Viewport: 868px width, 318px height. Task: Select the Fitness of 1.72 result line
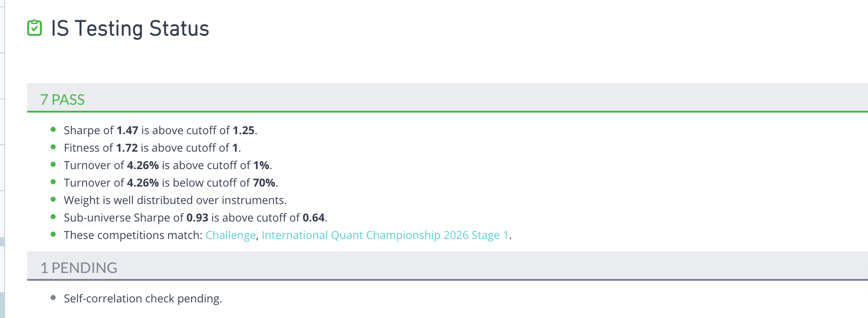tap(152, 148)
